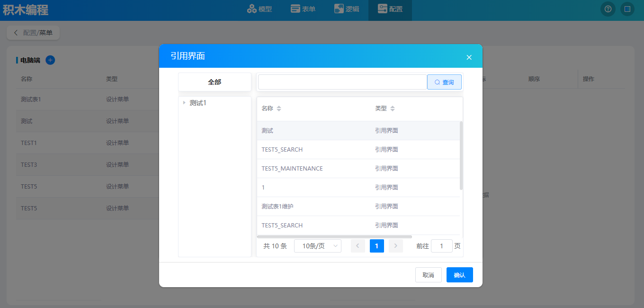Select the TEST5_MAINTENANCE row

[292, 169]
